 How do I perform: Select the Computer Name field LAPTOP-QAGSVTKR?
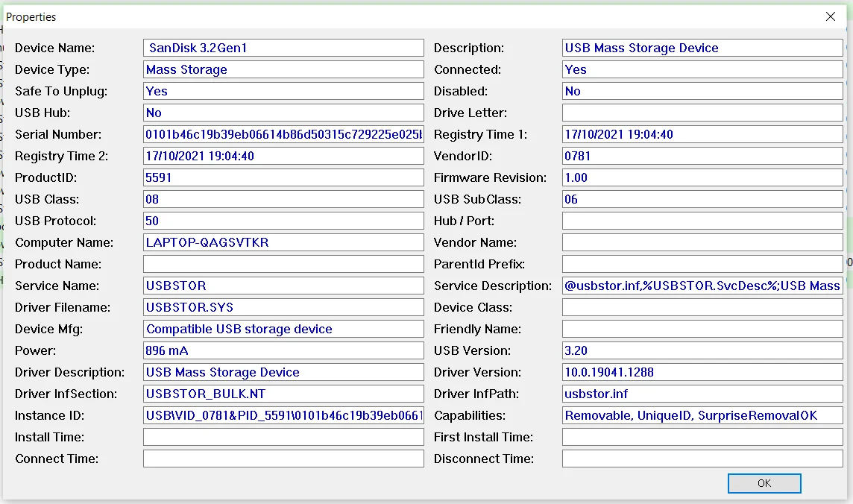(283, 242)
